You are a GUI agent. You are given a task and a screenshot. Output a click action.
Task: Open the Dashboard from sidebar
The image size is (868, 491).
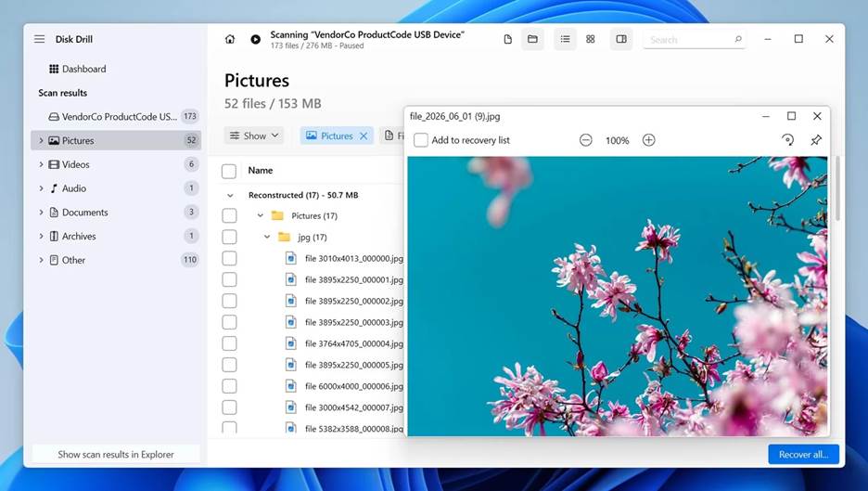[83, 69]
